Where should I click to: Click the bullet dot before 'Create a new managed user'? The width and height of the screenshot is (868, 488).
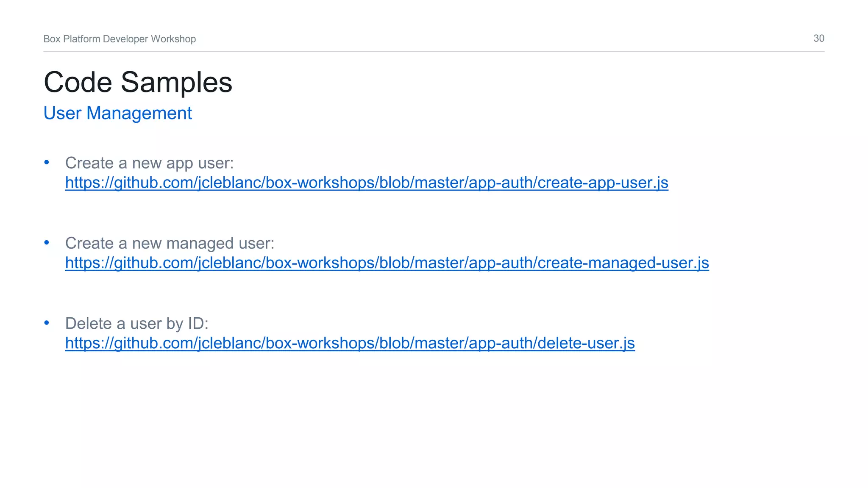coord(47,242)
